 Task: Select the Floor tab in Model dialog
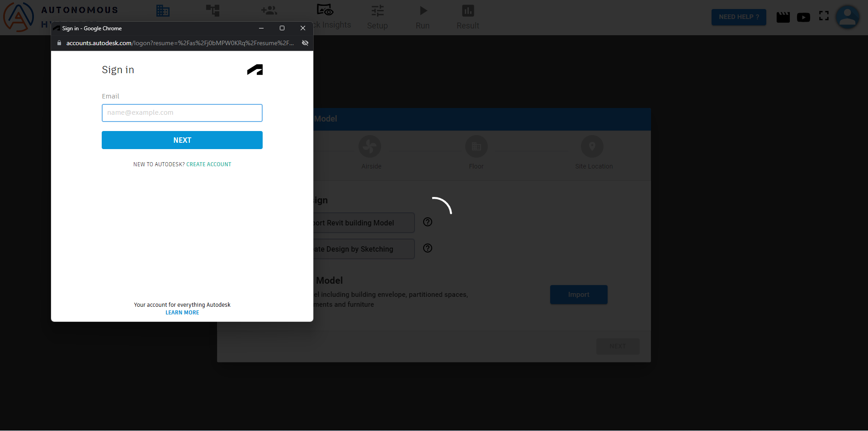476,153
